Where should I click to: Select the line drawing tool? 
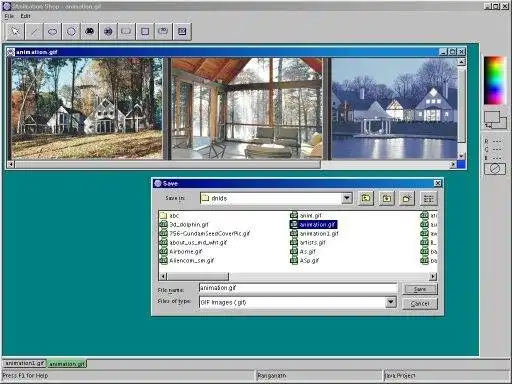34,32
